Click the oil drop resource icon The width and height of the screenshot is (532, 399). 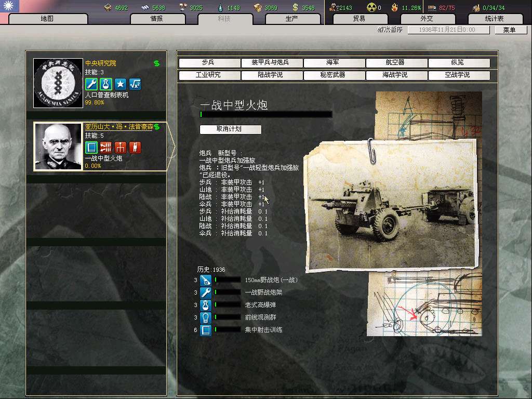click(221, 7)
